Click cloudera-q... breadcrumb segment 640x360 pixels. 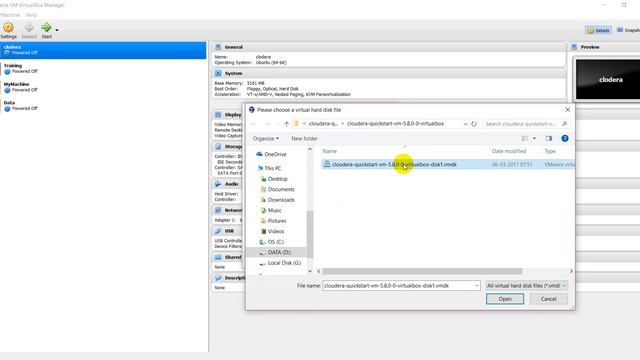(x=323, y=124)
